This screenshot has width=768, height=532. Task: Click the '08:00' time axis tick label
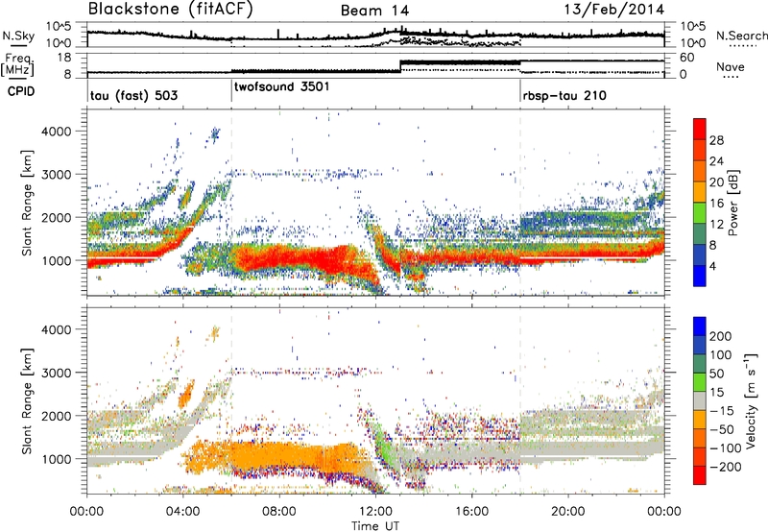(279, 512)
